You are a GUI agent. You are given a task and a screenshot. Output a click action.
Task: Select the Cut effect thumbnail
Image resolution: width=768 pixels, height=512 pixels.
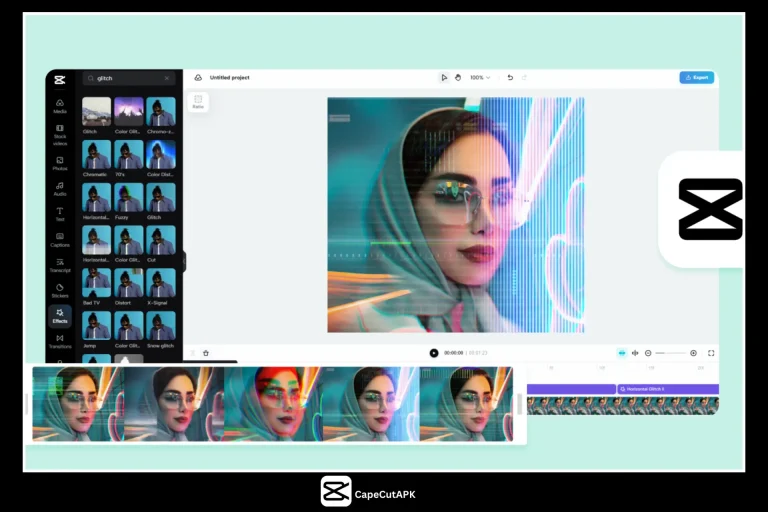[x=161, y=240]
